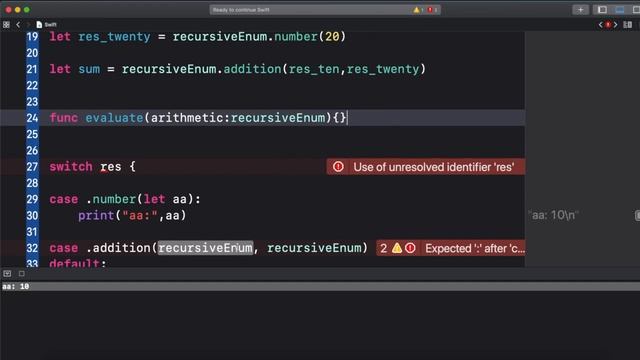Click 'print' call on line 30

pos(96,216)
